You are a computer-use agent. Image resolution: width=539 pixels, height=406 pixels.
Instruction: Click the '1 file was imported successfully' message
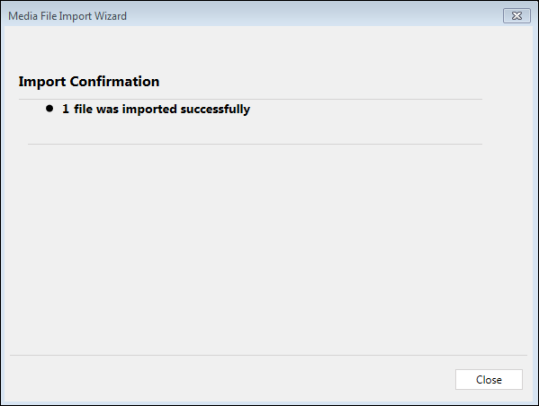156,109
